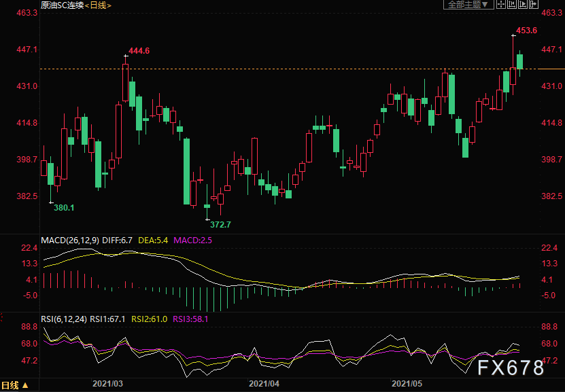565x392 pixels.
Task: Click the chart playback icon
Action: pyautogui.click(x=522, y=5)
